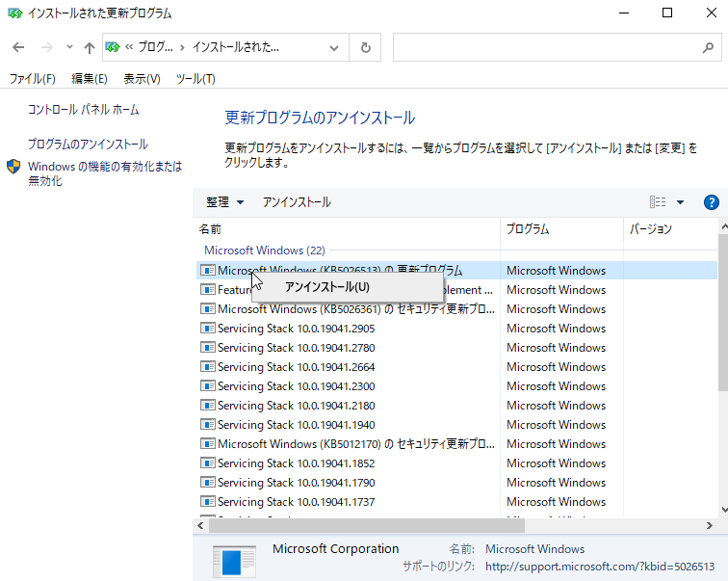Sort by the バージョン column header
The image size is (728, 581).
(671, 229)
